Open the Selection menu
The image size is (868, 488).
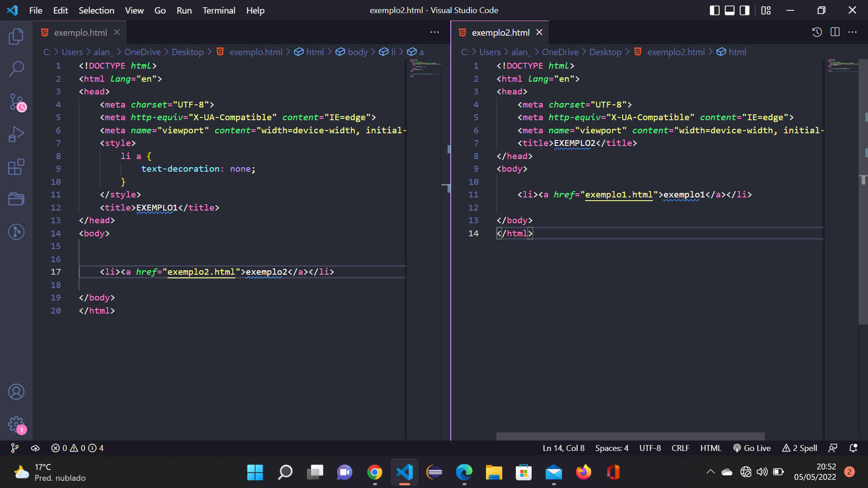96,10
